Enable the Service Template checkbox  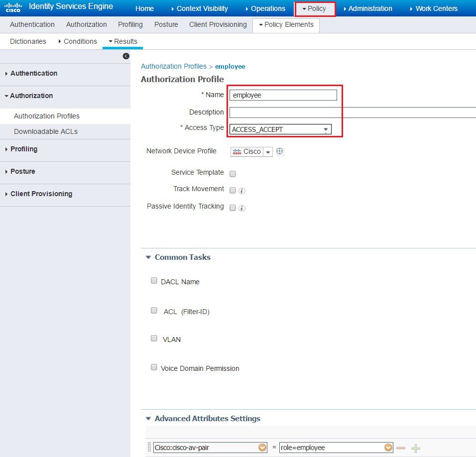[x=233, y=174]
